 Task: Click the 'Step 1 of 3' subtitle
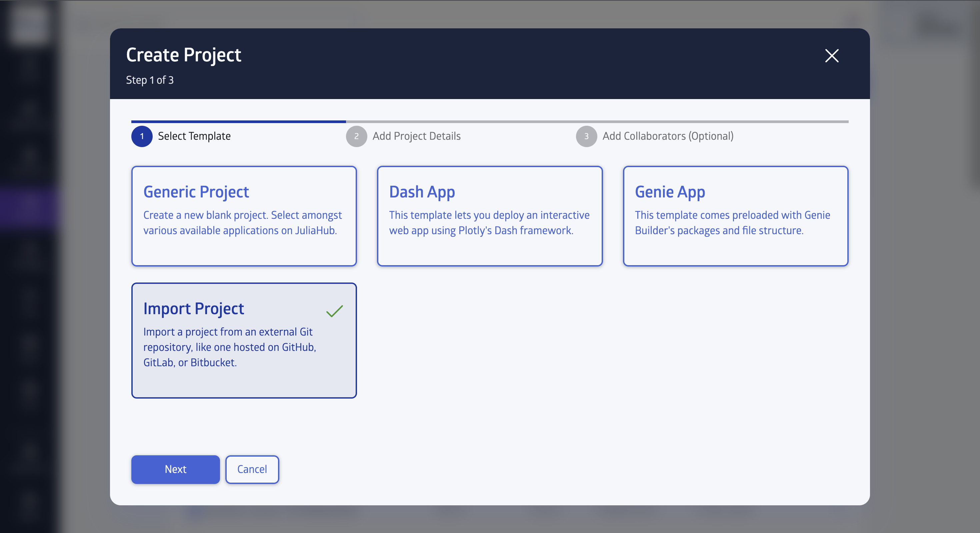click(x=150, y=80)
